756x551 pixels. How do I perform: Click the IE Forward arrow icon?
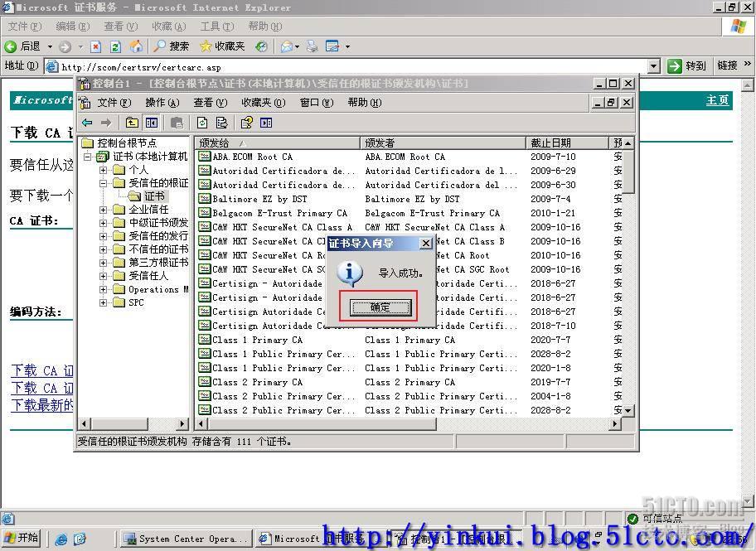click(65, 46)
